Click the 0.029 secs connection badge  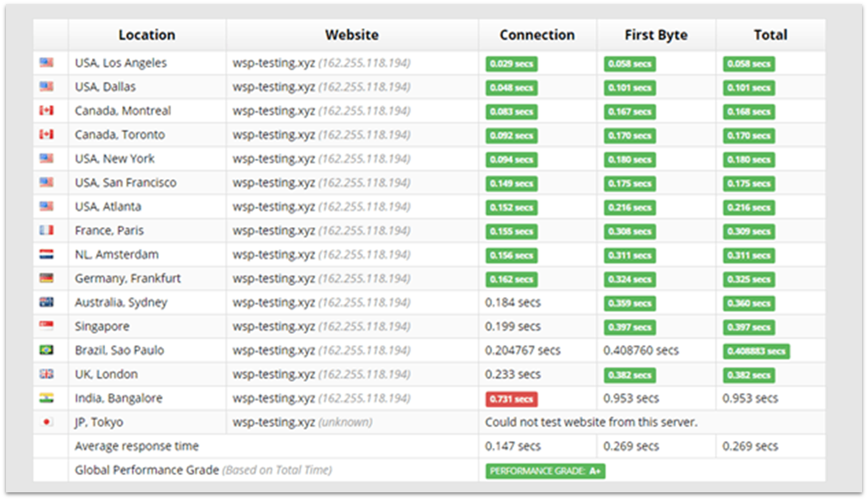512,64
